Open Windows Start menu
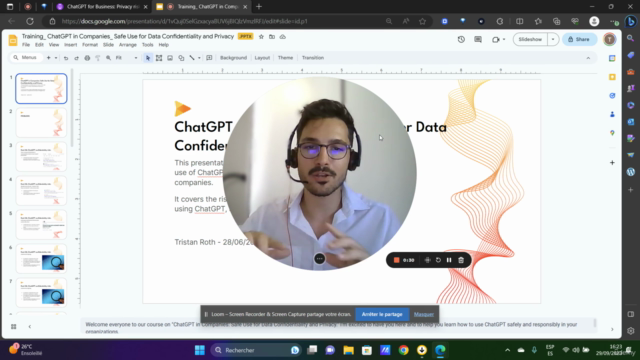Screen dimensions: 640x360 tap(200, 350)
